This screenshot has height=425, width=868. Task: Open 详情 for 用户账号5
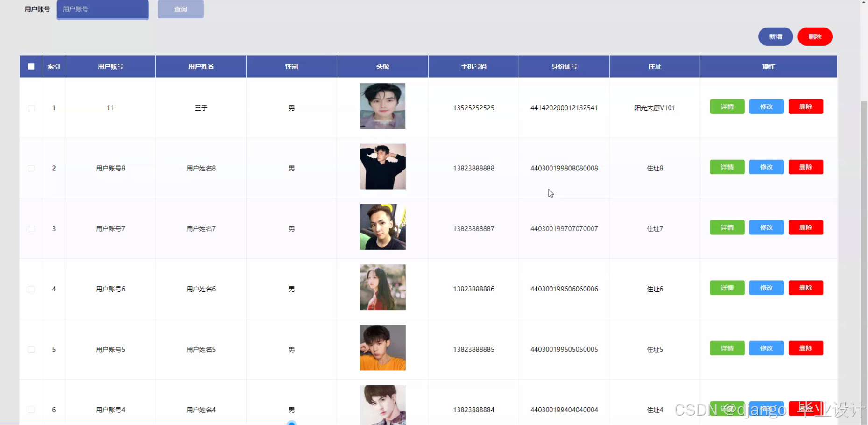coord(727,348)
